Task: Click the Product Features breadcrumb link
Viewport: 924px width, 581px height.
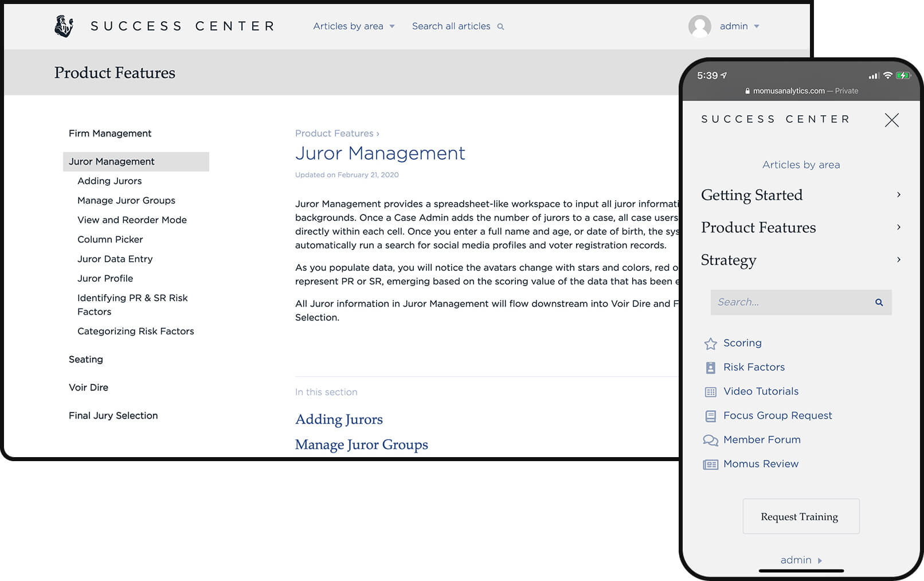Action: point(334,133)
